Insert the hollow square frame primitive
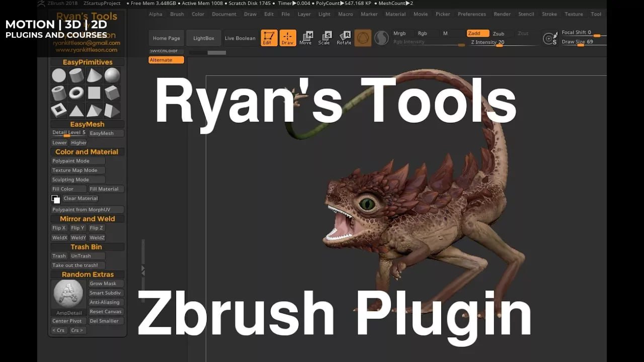The height and width of the screenshot is (362, 644). (x=59, y=110)
